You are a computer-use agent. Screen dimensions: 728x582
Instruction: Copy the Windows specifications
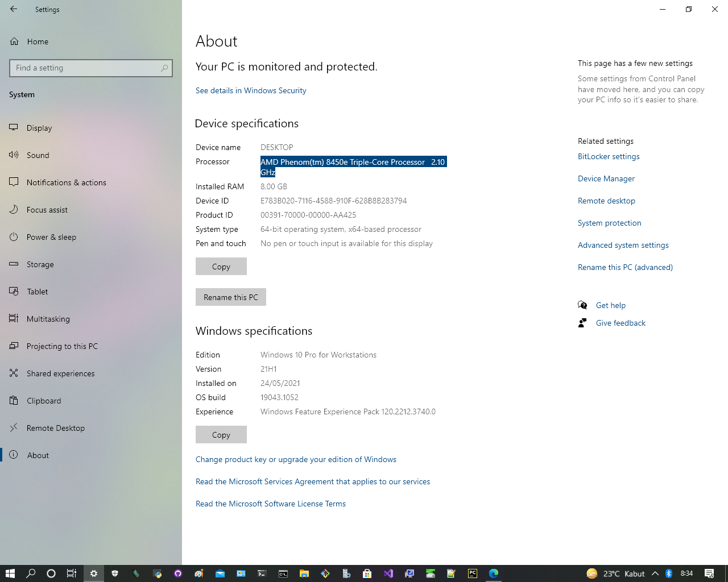point(221,435)
